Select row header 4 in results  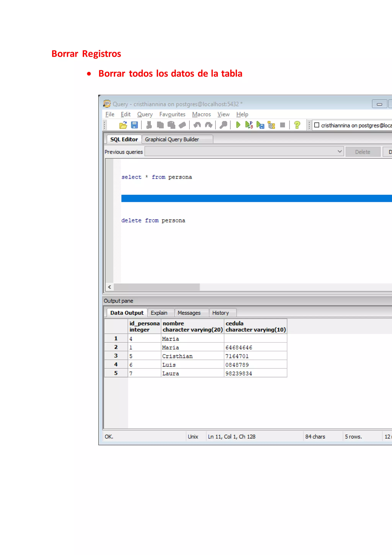coord(116,365)
